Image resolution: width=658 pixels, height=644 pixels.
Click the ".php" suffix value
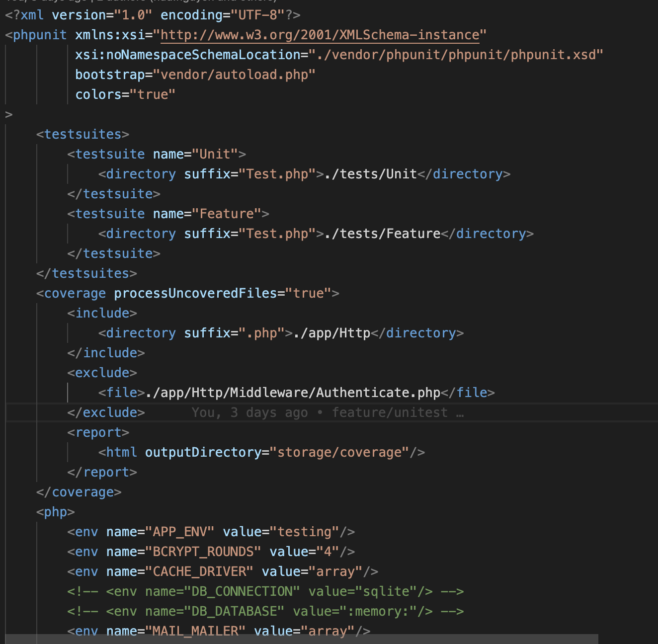261,333
